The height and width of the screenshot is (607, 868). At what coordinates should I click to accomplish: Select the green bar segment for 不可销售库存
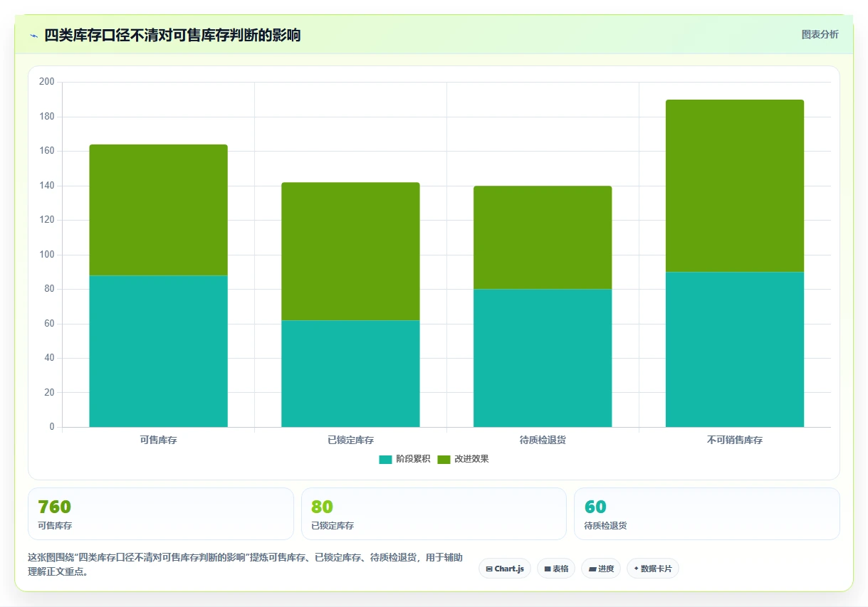[735, 186]
